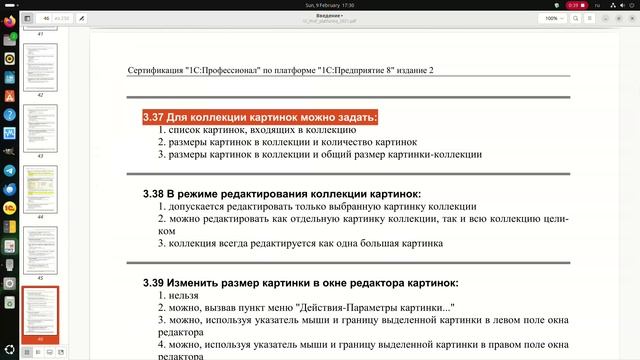Open Rhythmbox from the dock
Image resolution: width=640 pixels, height=360 pixels.
pyautogui.click(x=9, y=59)
